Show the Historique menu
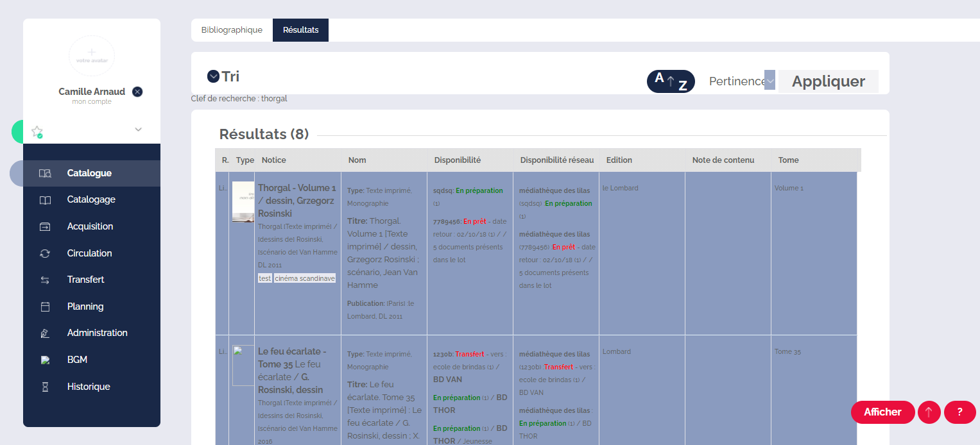This screenshot has width=980, height=445. 89,387
